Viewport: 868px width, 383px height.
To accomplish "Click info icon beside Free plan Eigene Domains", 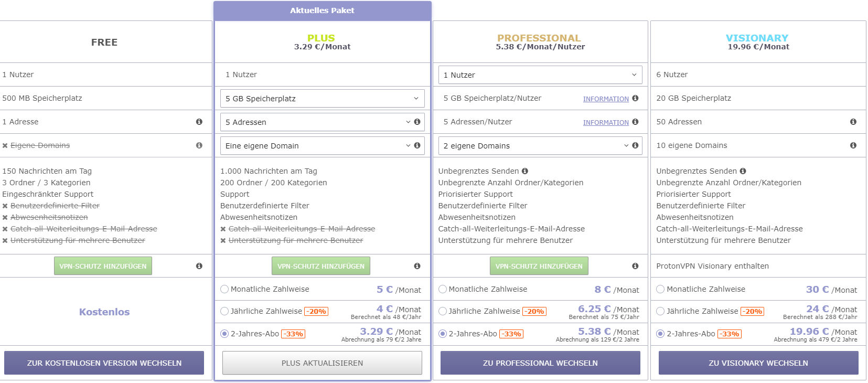I will click(199, 145).
